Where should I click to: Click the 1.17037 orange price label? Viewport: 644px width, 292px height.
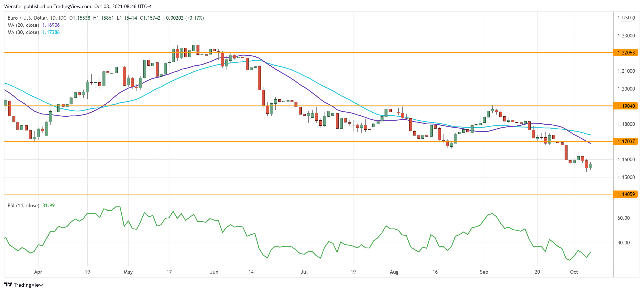(626, 141)
